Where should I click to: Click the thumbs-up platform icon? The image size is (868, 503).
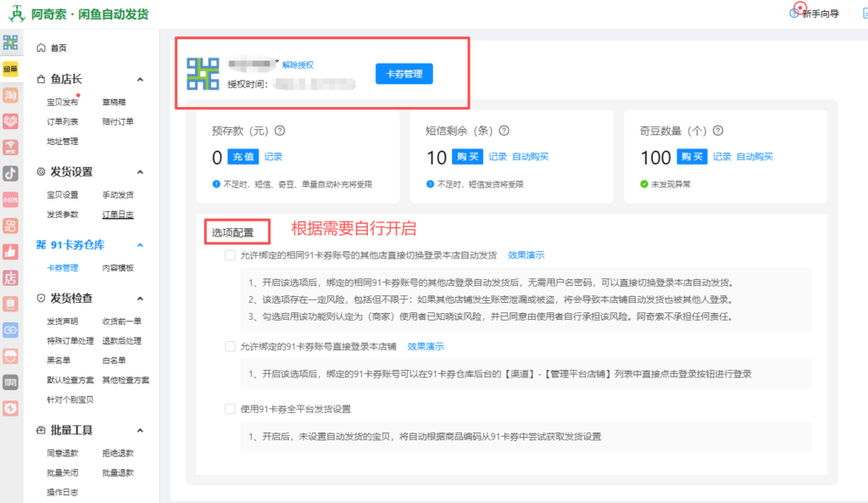click(x=10, y=251)
